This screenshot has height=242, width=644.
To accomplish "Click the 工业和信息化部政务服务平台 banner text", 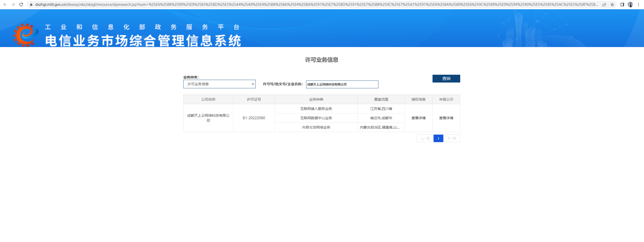I will 142,27.
